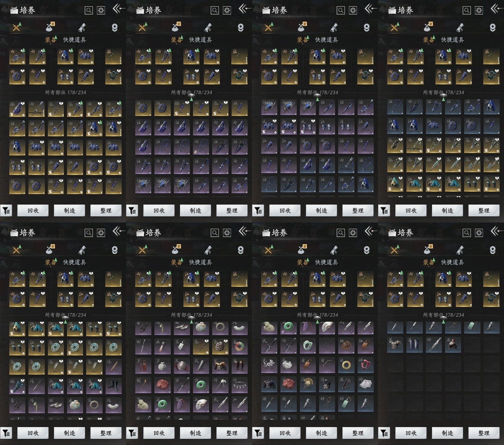Image resolution: width=504 pixels, height=445 pixels.
Task: Select the 装备 tab in bottom-right panel
Action: [x=429, y=262]
